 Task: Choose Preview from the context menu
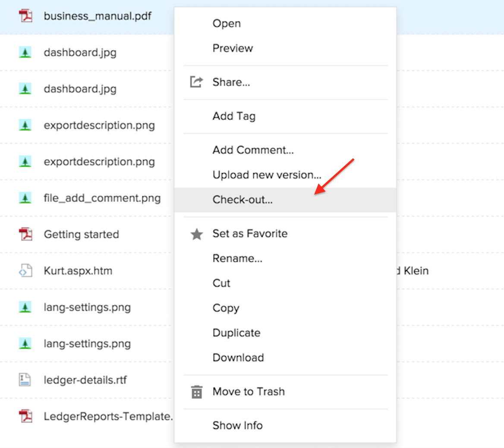click(233, 48)
